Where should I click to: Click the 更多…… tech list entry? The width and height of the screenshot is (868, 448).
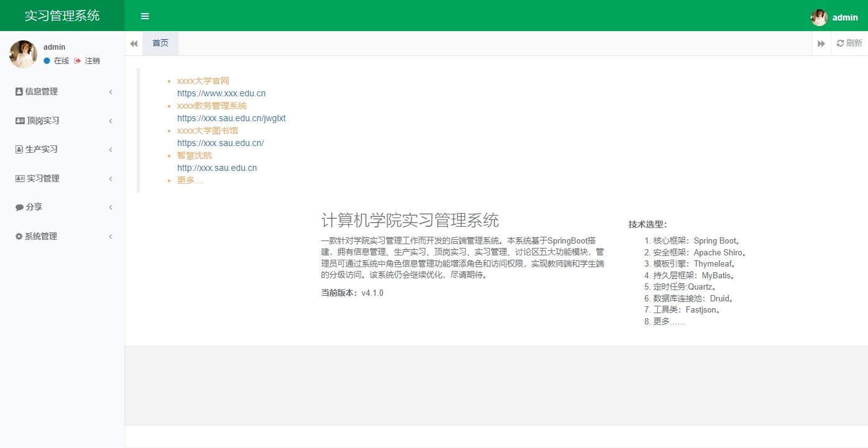click(x=669, y=321)
